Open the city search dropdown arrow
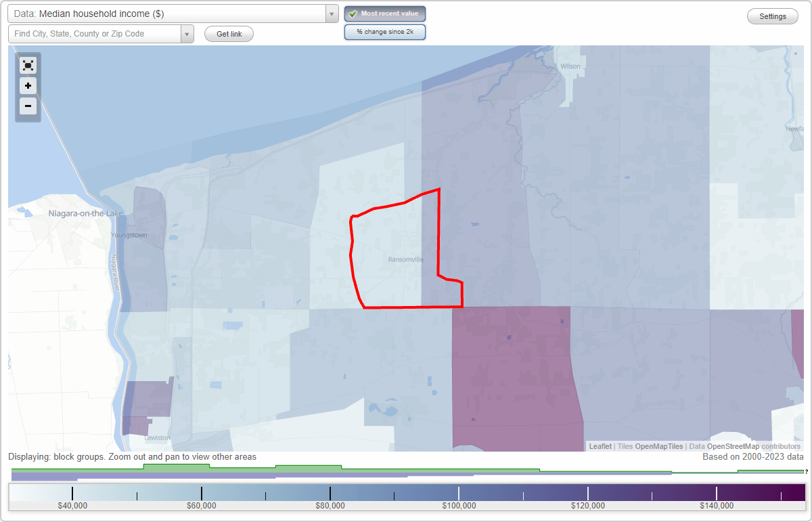The height and width of the screenshot is (522, 812). click(187, 33)
